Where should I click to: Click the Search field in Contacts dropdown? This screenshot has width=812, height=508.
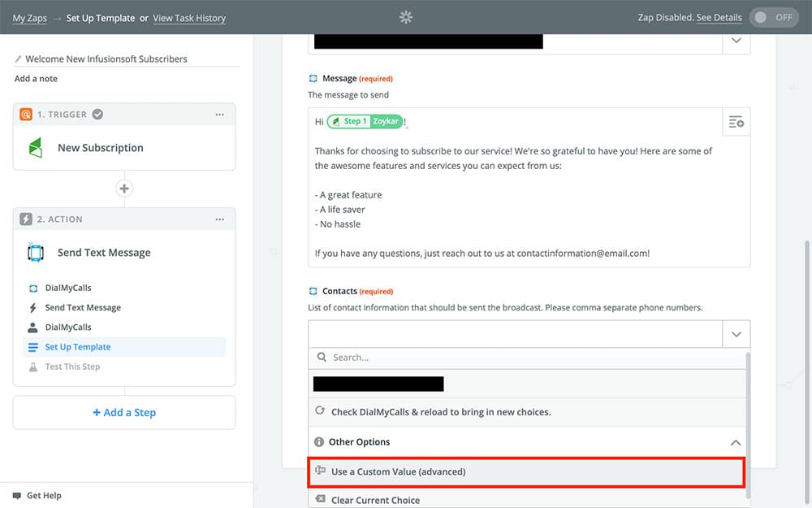pyautogui.click(x=528, y=358)
